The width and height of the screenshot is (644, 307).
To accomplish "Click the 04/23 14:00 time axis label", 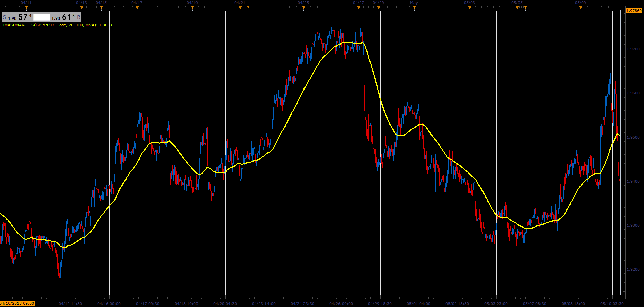I will click(264, 304).
